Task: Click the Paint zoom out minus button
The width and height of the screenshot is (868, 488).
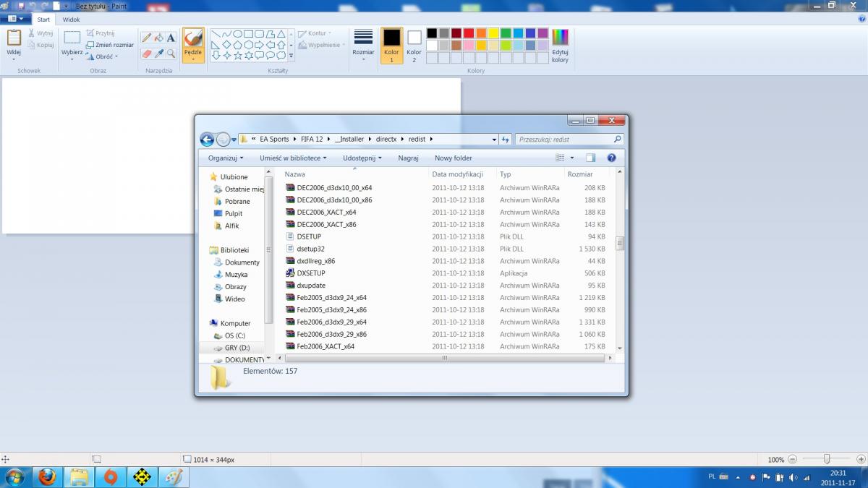Action: pyautogui.click(x=793, y=459)
